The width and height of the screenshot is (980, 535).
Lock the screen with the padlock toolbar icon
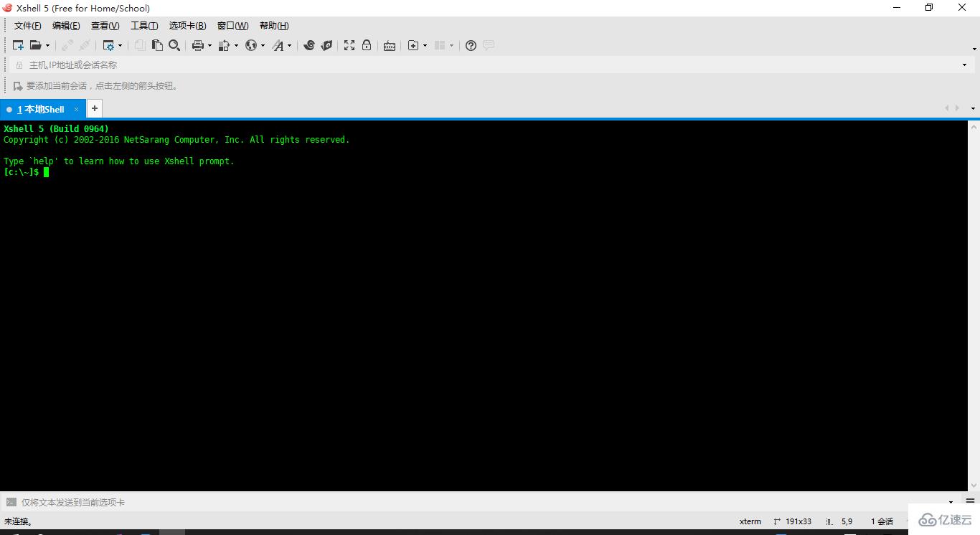(367, 45)
